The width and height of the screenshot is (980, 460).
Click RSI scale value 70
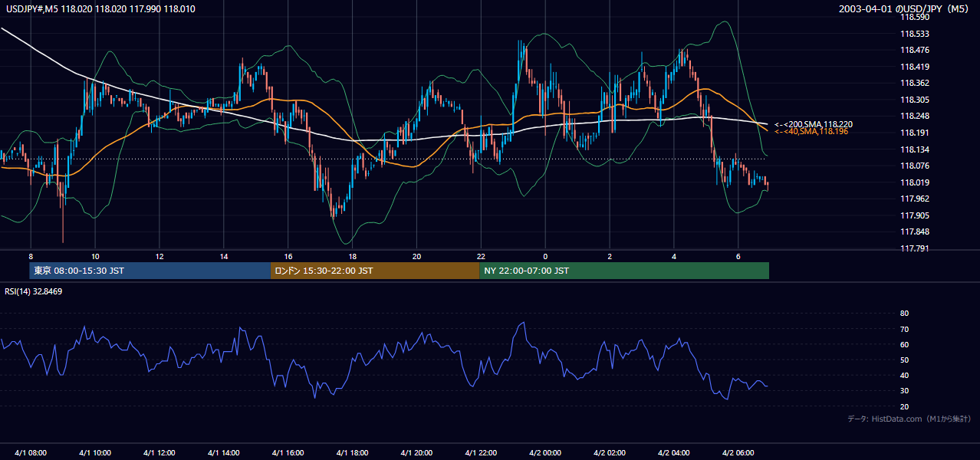[905, 329]
